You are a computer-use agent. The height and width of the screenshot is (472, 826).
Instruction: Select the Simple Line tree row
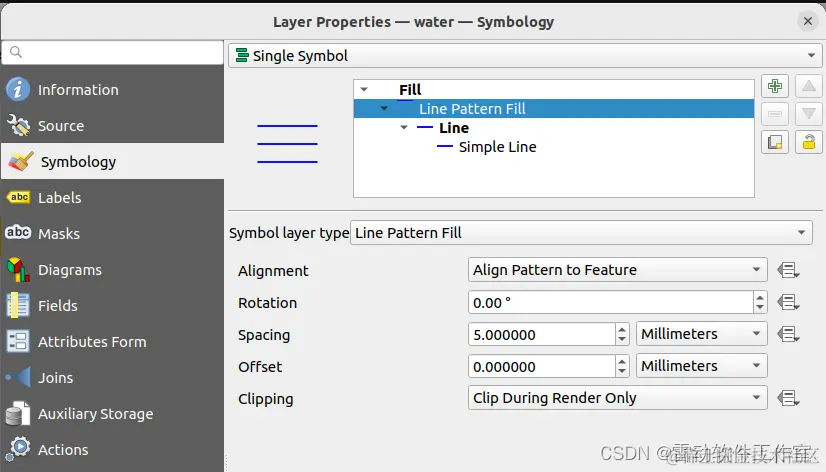point(554,146)
